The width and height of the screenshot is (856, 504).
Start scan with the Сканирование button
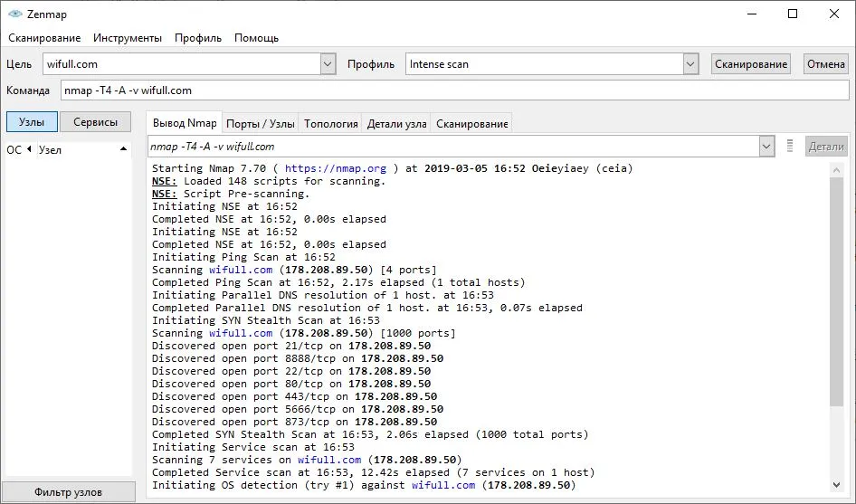coord(750,64)
